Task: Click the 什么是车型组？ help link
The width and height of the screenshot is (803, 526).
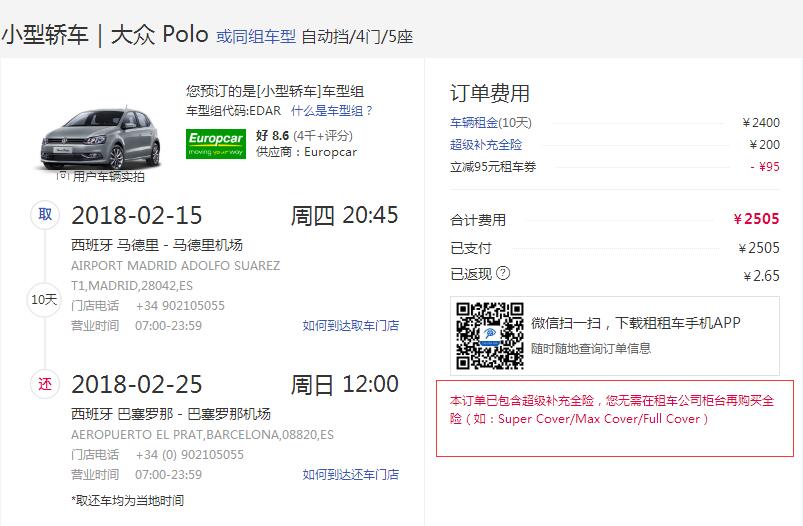Action: click(x=332, y=111)
